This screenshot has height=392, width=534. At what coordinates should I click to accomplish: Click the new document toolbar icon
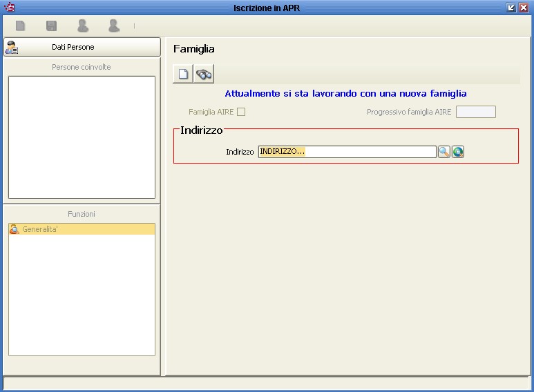click(21, 26)
